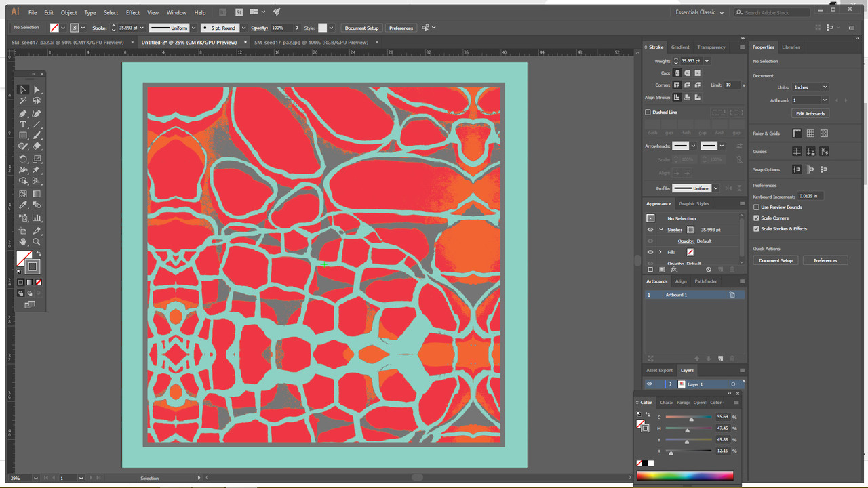Pick the Eyedropper tool

22,205
